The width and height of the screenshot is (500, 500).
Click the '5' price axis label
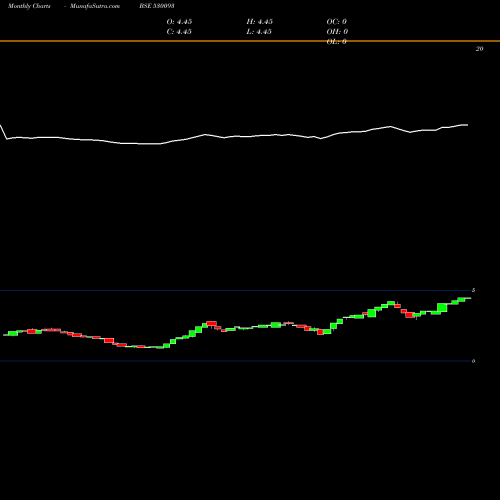(473, 290)
